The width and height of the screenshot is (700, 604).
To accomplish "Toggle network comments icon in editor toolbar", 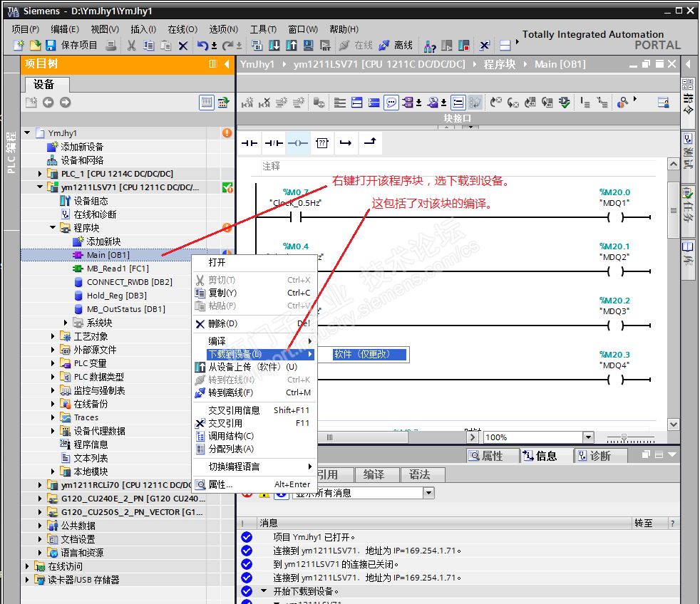I will point(391,103).
